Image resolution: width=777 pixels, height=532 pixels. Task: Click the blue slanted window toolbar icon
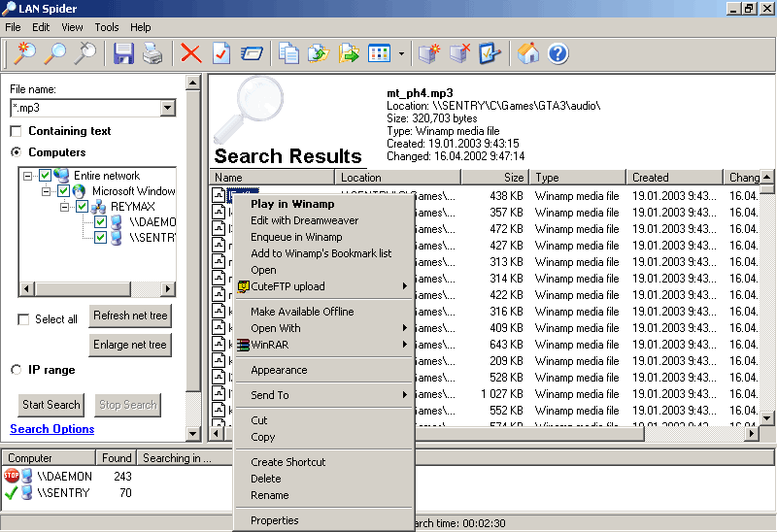coord(252,53)
